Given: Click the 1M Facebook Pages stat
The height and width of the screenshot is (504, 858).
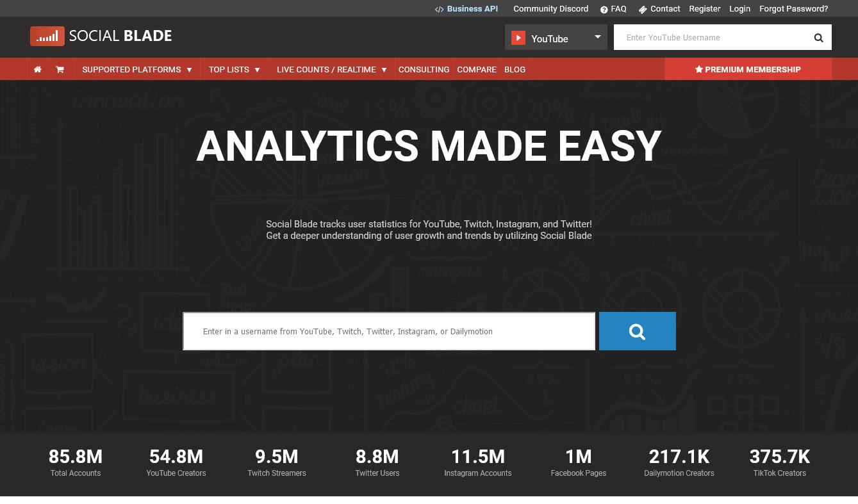Looking at the screenshot, I should pyautogui.click(x=579, y=462).
